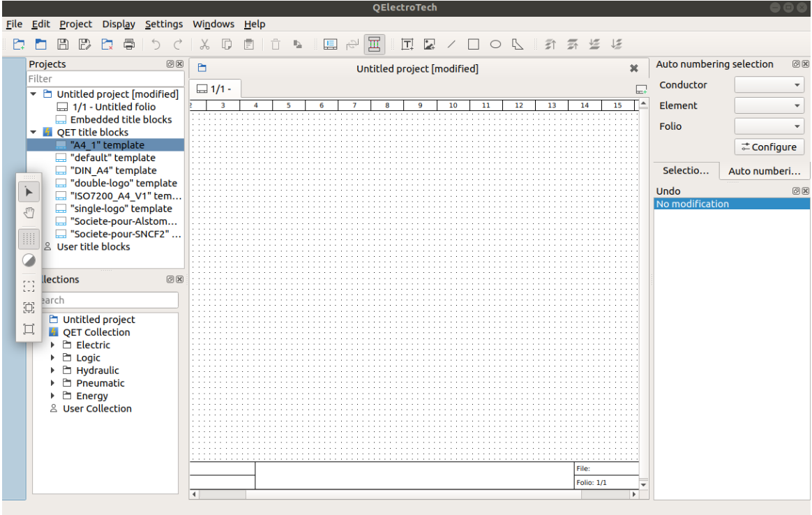
Task: Toggle the grid display button
Action: coord(29,239)
